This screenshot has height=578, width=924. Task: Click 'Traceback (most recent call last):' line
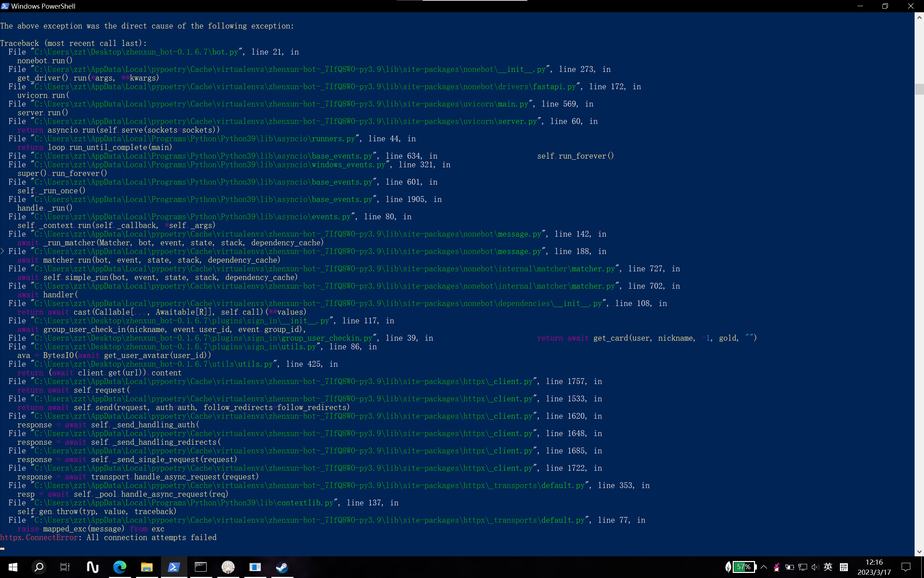point(73,43)
